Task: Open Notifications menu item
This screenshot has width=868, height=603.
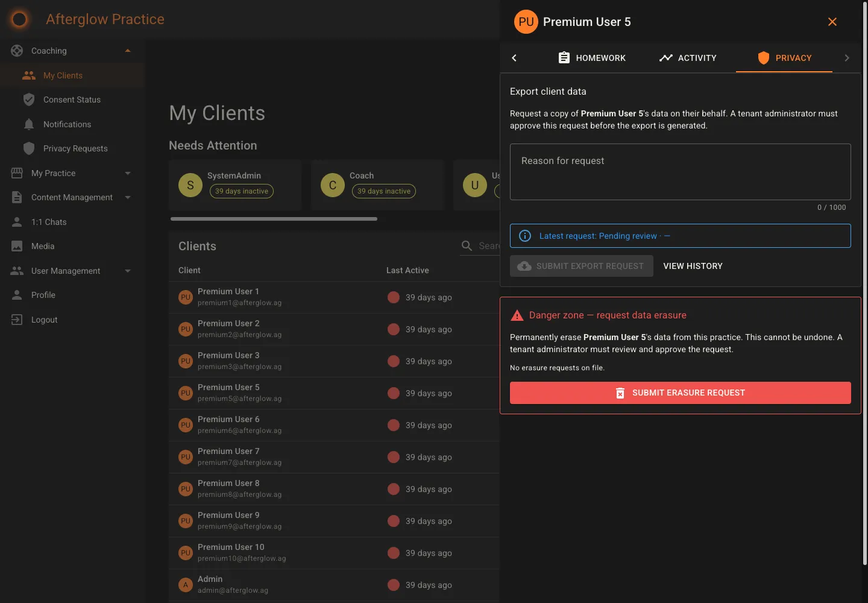Action: point(72,124)
